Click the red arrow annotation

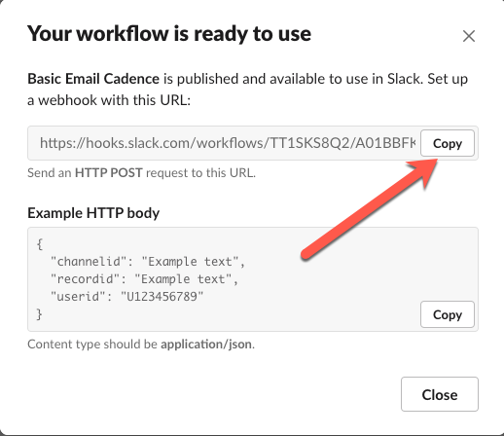tap(370, 209)
